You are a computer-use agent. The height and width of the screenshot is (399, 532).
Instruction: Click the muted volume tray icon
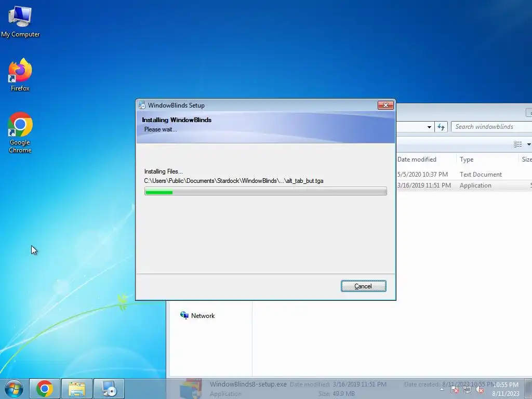480,390
